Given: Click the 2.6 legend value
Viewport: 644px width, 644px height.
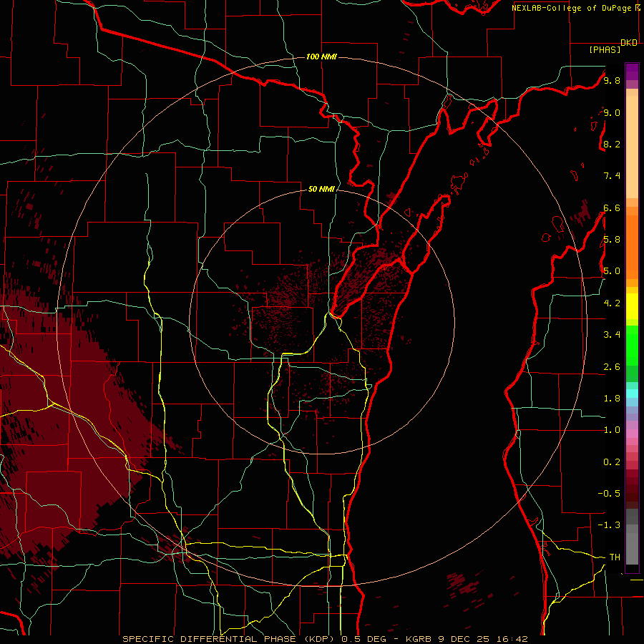Looking at the screenshot, I should pyautogui.click(x=612, y=367).
